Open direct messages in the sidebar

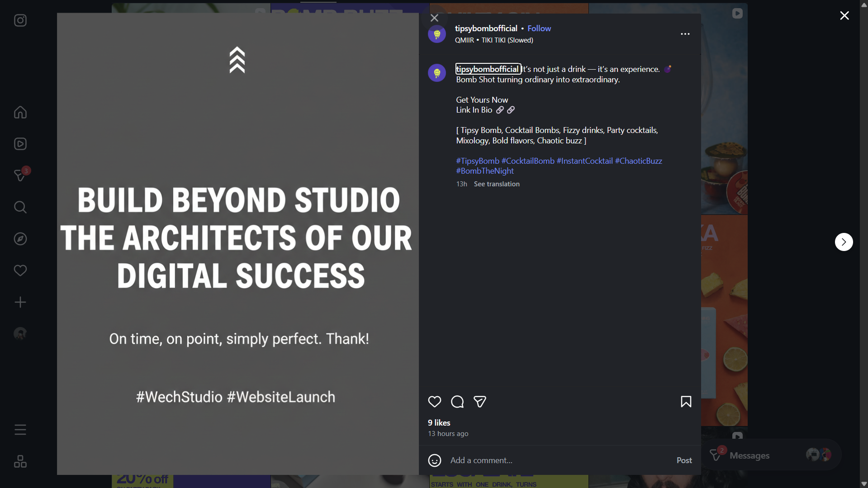click(20, 175)
